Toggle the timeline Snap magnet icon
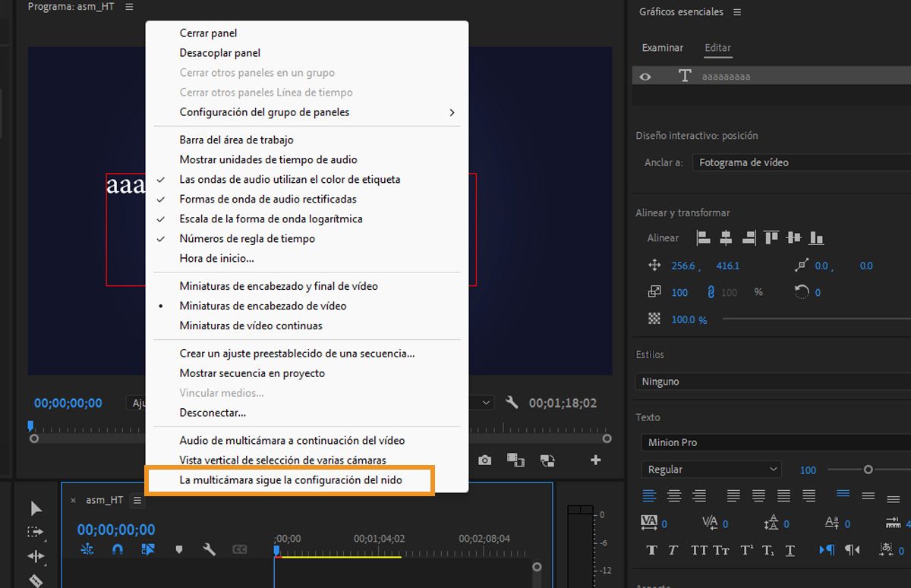The width and height of the screenshot is (911, 588). pos(118,549)
